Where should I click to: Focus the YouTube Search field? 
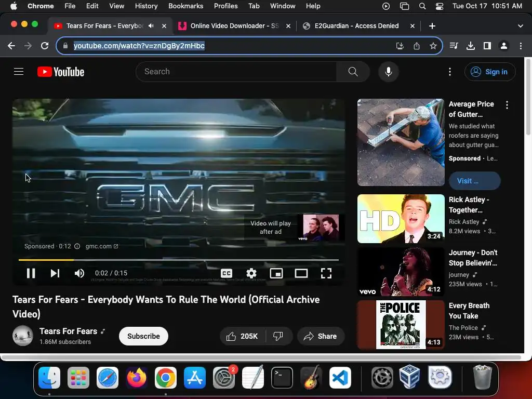pos(236,72)
